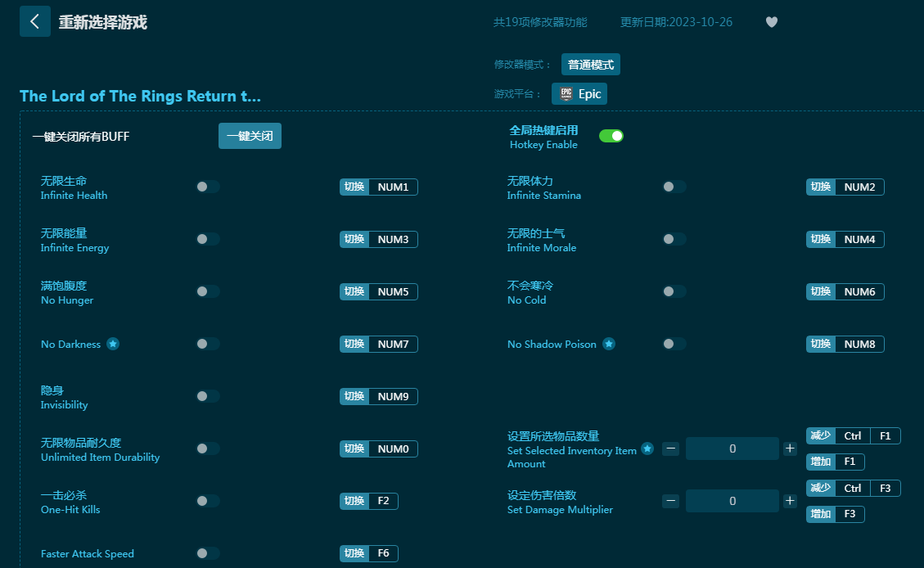Toggle Invisibility switch
This screenshot has height=568, width=924.
point(208,397)
